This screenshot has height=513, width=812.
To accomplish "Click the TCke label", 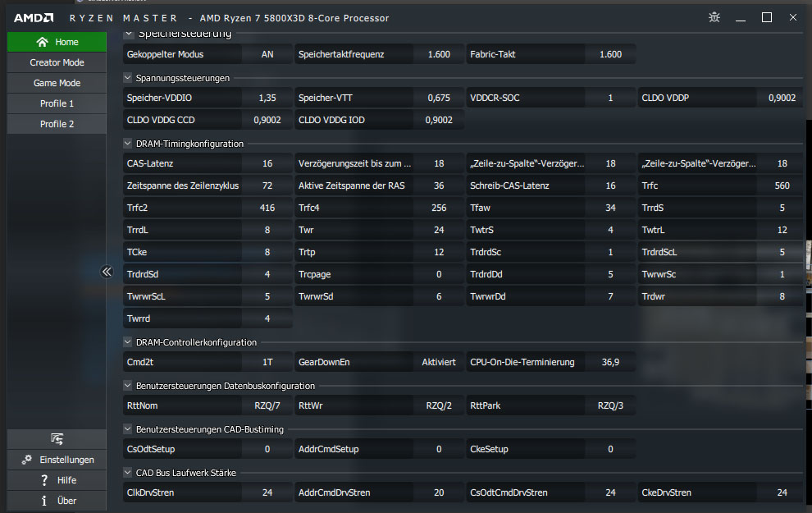I will click(x=137, y=252).
